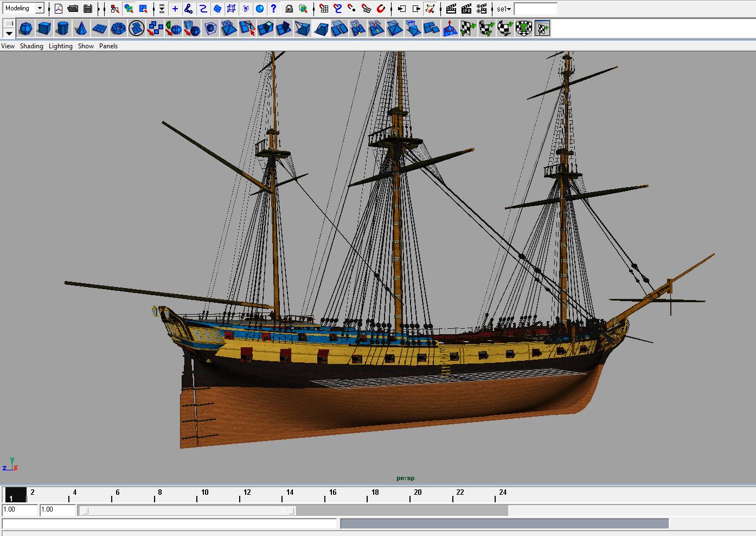Toggle the surfaces selection mask
Image resolution: width=756 pixels, height=536 pixels.
(217, 9)
